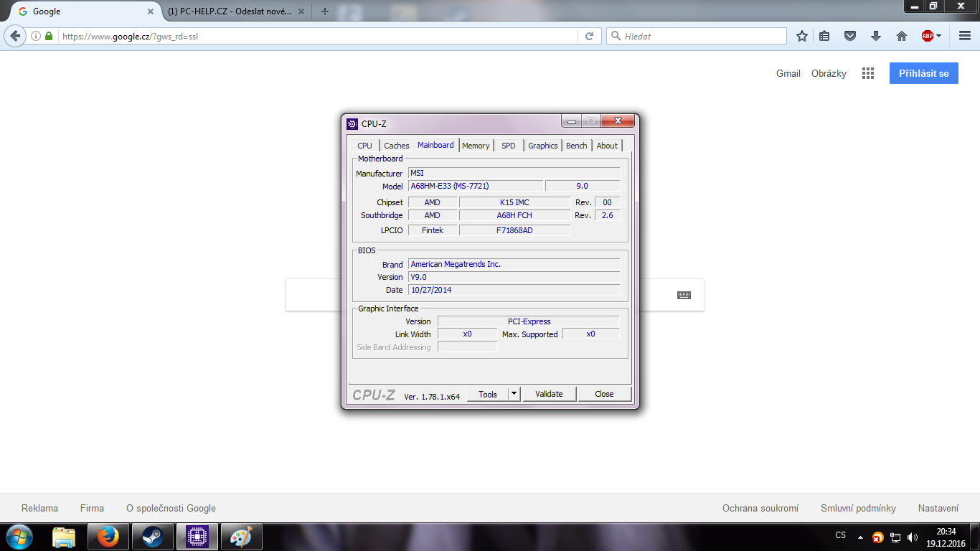Viewport: 980px width, 551px height.
Task: Switch to the CPU tab
Action: [x=364, y=146]
